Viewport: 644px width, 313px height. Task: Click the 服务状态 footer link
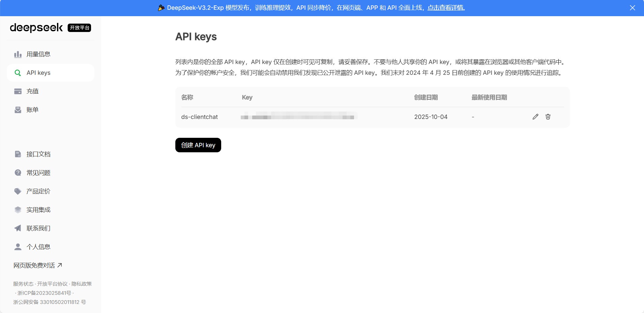point(23,284)
